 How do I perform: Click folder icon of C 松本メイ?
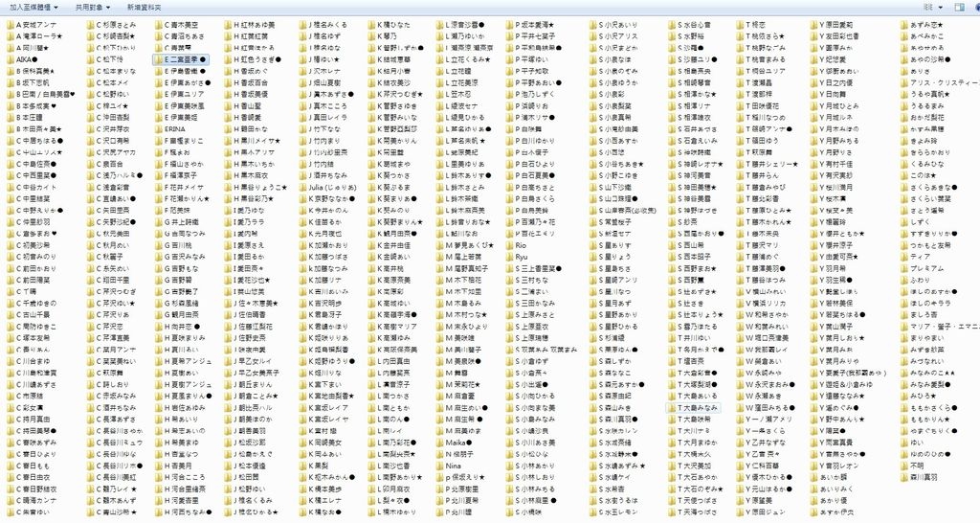click(x=91, y=82)
